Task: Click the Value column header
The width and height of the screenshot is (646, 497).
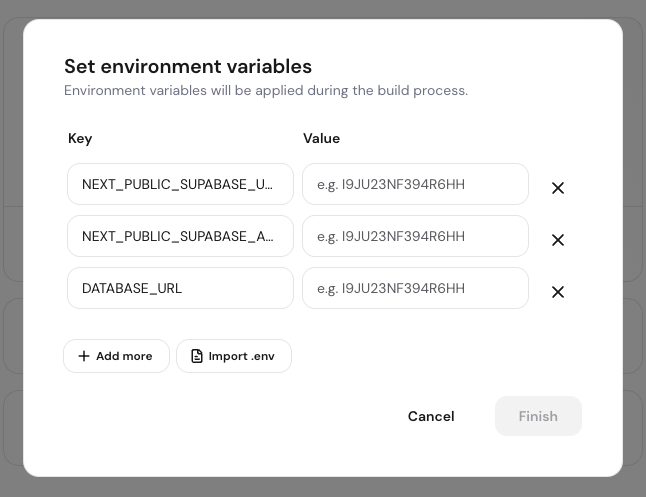Action: [x=321, y=138]
